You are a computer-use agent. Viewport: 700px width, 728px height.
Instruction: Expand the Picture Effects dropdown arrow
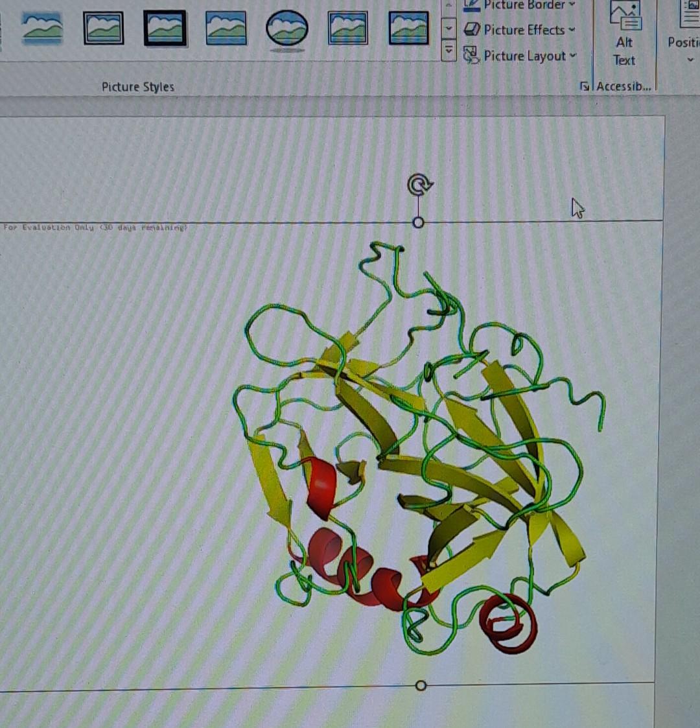(x=572, y=30)
